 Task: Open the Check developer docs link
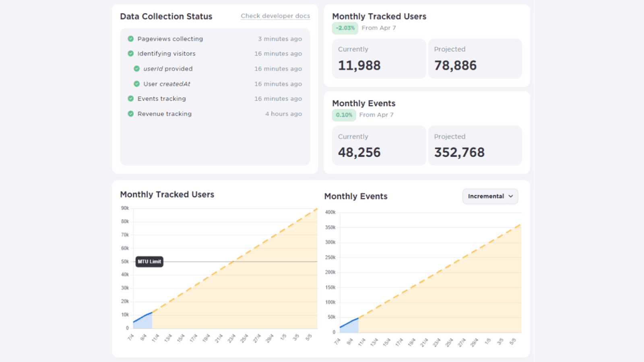[x=275, y=16]
